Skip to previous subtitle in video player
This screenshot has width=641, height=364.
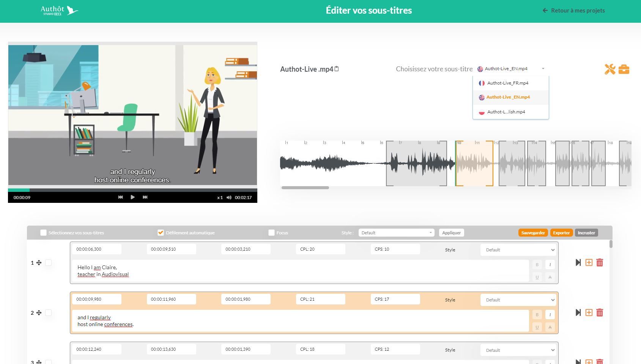120,197
